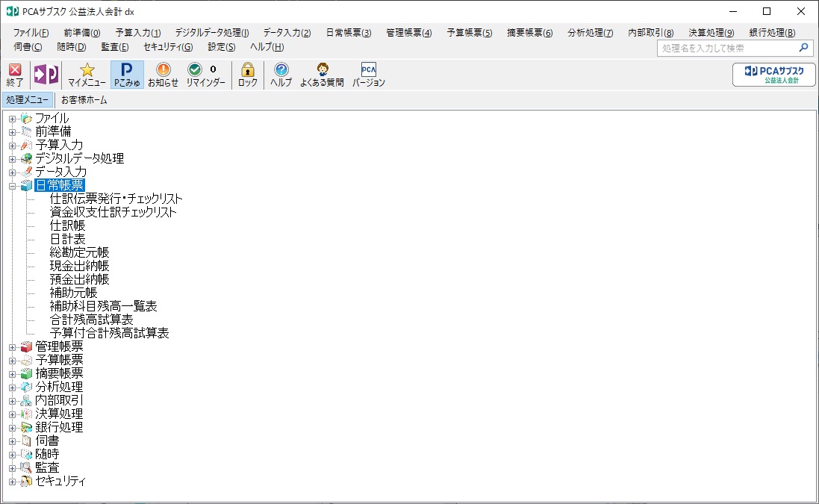Open the ヘルプ question mark icon
Viewport: 819px width, 504px height.
[x=281, y=75]
